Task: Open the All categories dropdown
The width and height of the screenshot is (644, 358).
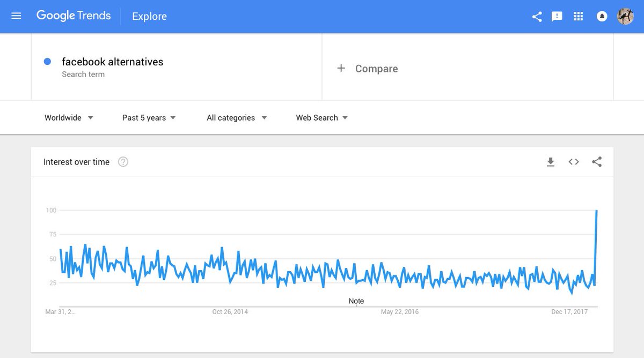Action: pos(237,117)
